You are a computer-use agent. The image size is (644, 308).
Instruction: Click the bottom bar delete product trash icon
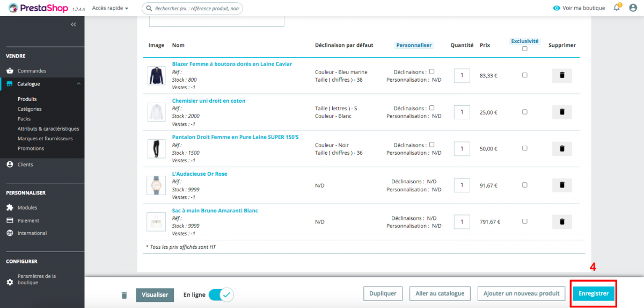tap(125, 295)
